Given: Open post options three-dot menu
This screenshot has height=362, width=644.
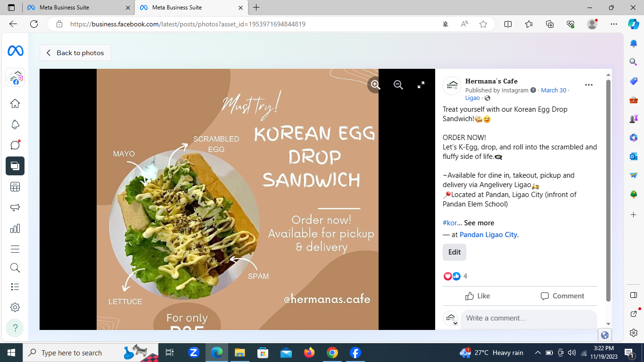Looking at the screenshot, I should [x=589, y=85].
